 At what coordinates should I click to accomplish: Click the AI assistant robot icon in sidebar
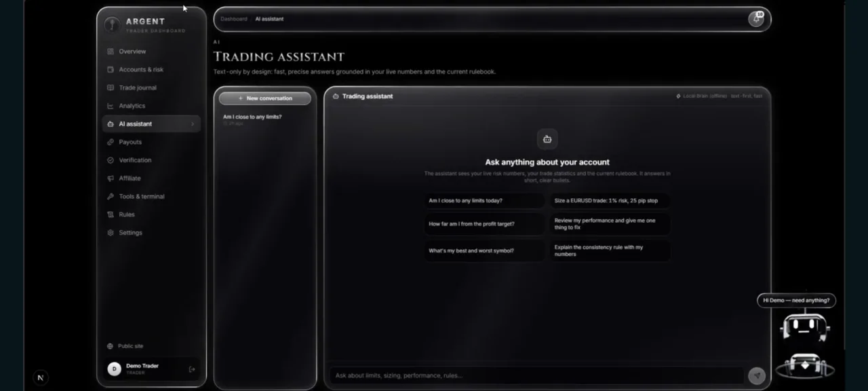tap(111, 124)
